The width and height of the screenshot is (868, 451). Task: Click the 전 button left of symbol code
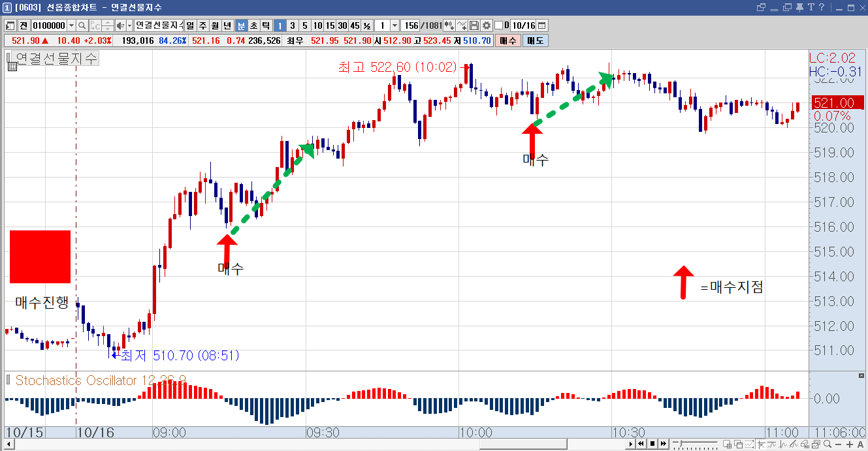24,25
